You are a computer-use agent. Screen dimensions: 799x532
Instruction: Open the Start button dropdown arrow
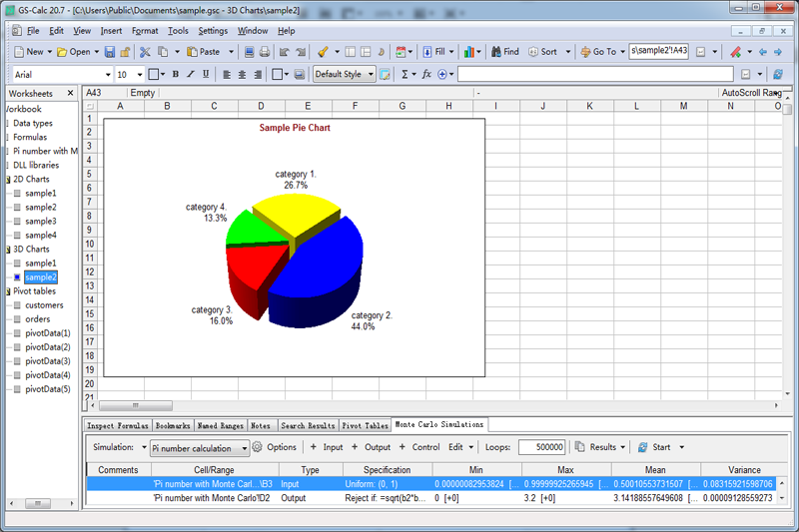coord(682,447)
